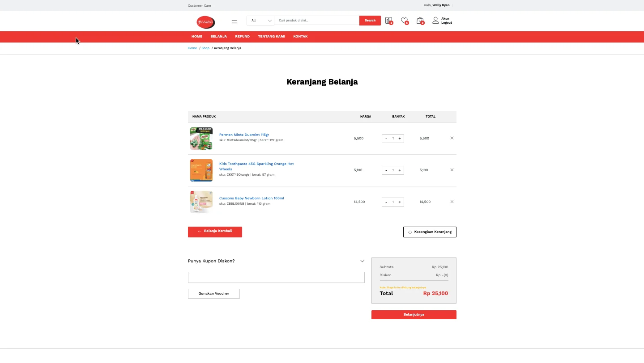Remove Permen Mintz Duomint from cart
The image size is (644, 363).
click(x=452, y=138)
